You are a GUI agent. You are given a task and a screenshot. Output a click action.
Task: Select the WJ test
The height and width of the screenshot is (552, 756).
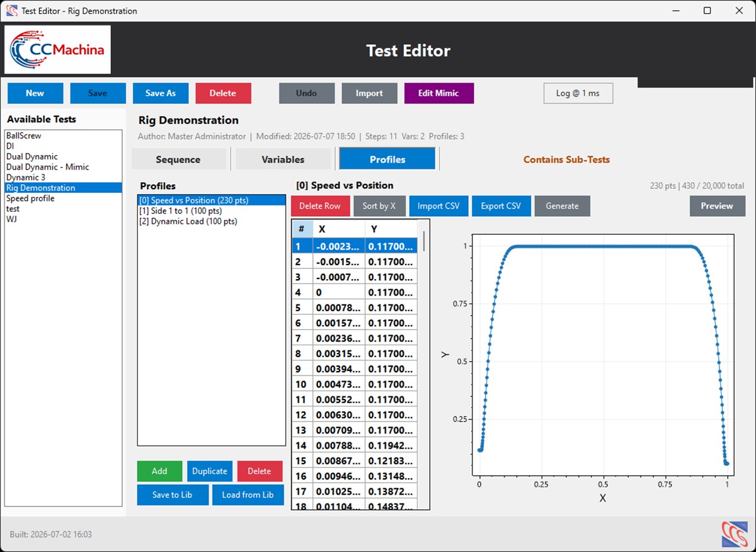[63, 219]
